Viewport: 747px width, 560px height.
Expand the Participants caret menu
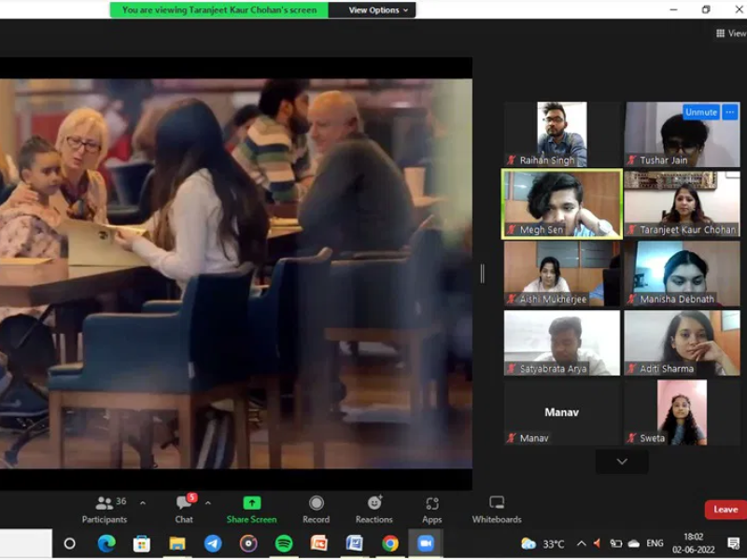143,503
